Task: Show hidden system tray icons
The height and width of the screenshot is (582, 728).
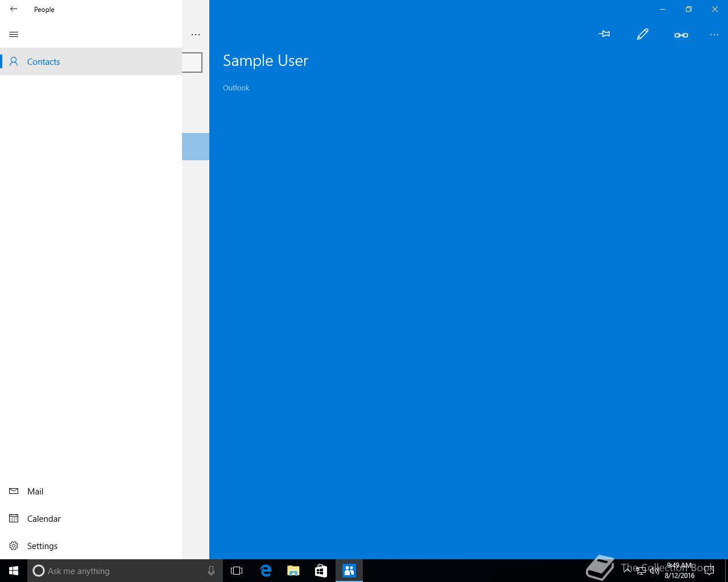Action: (627, 571)
